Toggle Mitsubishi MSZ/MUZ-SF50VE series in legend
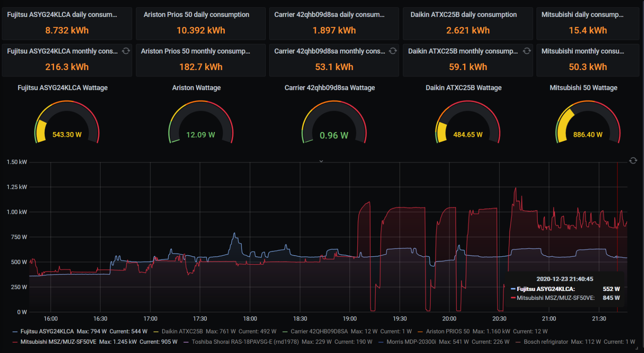Screen dimensions: 644x353 coord(58,342)
